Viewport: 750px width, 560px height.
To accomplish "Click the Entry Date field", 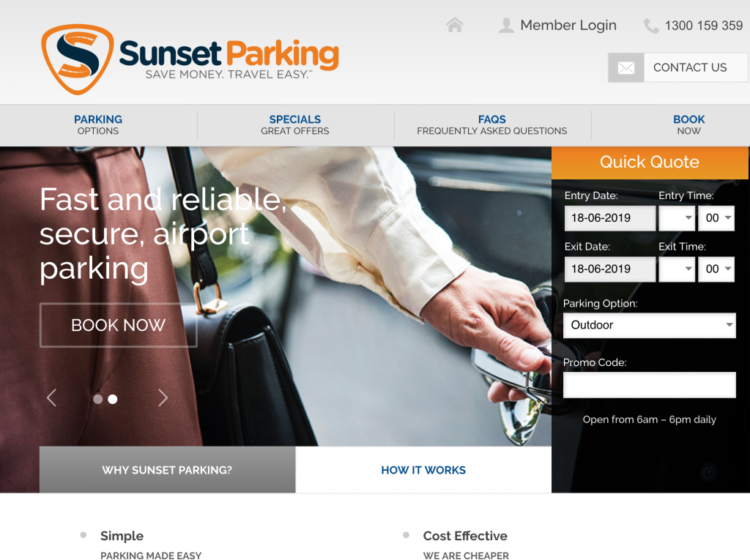I will pyautogui.click(x=609, y=218).
